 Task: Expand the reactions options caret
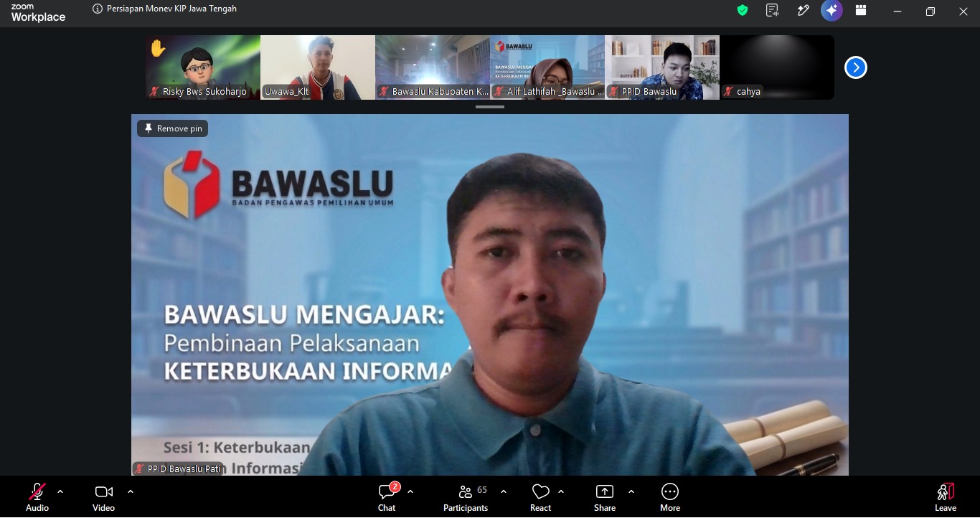(x=561, y=491)
